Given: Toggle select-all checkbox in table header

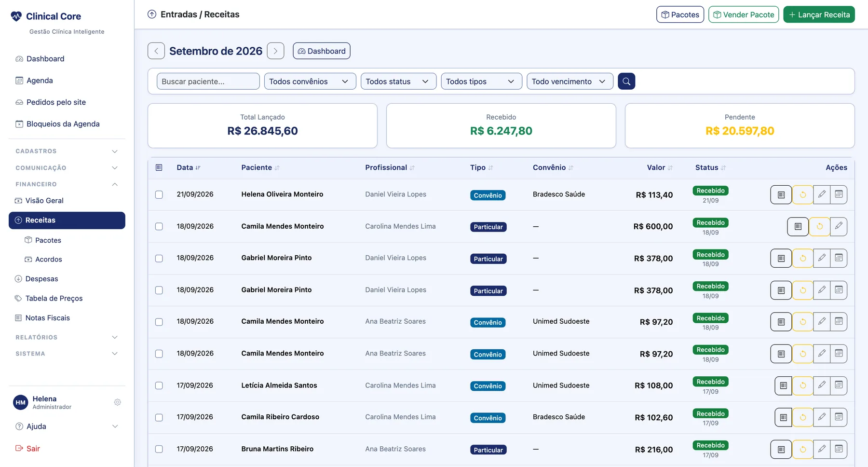Looking at the screenshot, I should pos(159,167).
